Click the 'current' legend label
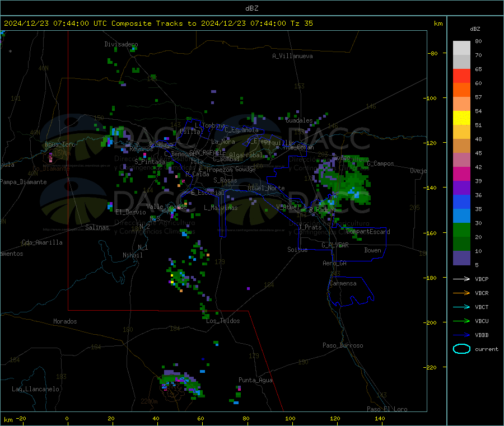The height and width of the screenshot is (426, 504). 487,349
